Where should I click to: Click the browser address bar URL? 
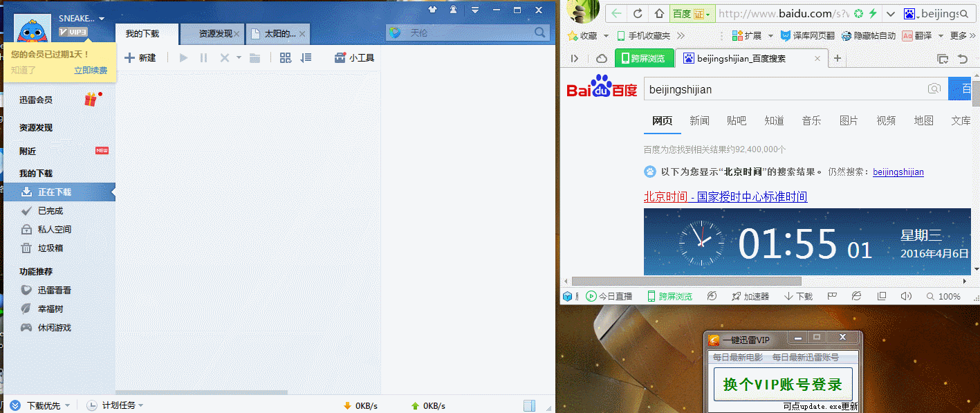(784, 13)
